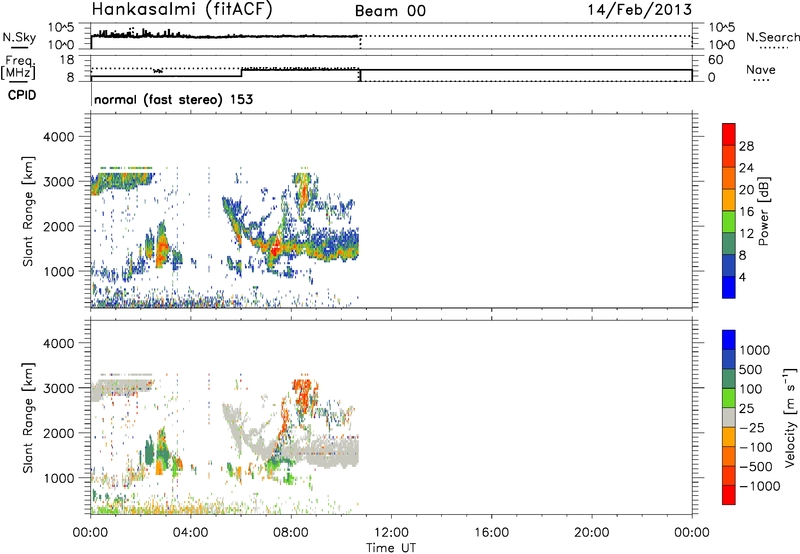Click the 'Power [dB]' colorbar title
Viewport: 800px width, 554px height.
coord(764,211)
